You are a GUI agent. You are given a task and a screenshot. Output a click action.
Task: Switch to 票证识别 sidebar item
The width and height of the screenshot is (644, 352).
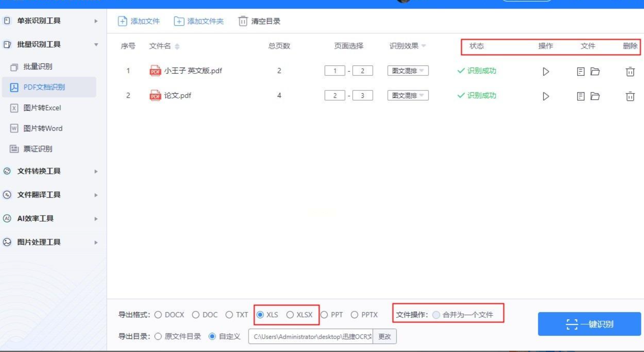pyautogui.click(x=38, y=149)
